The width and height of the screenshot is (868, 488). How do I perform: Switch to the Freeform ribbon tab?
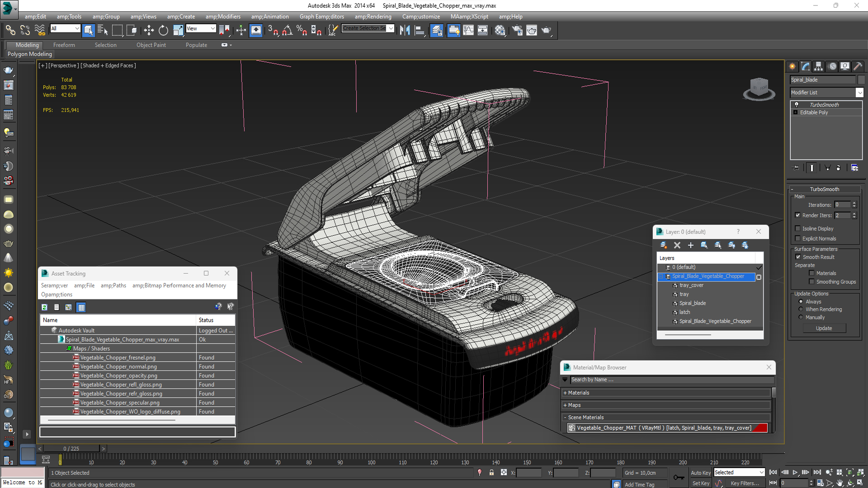[x=64, y=45]
